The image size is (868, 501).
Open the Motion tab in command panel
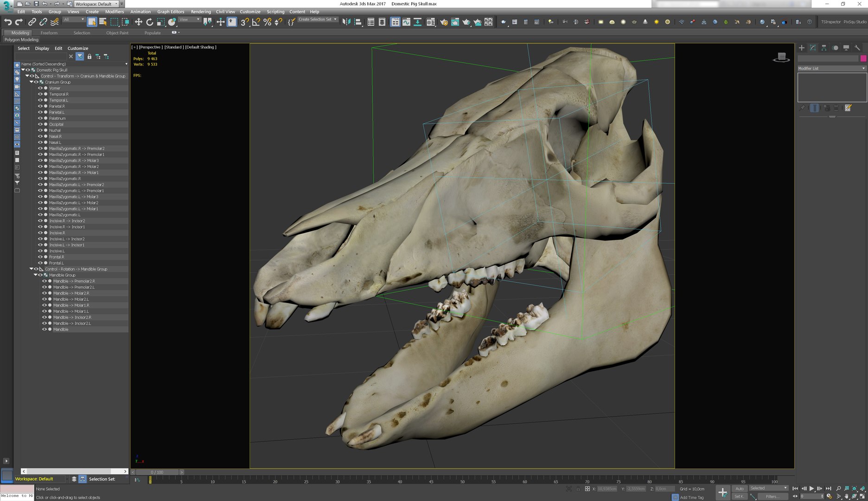coord(835,48)
